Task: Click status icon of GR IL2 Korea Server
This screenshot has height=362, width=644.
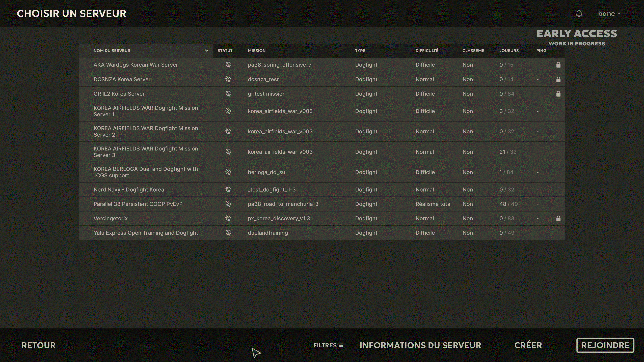Action: [228, 94]
